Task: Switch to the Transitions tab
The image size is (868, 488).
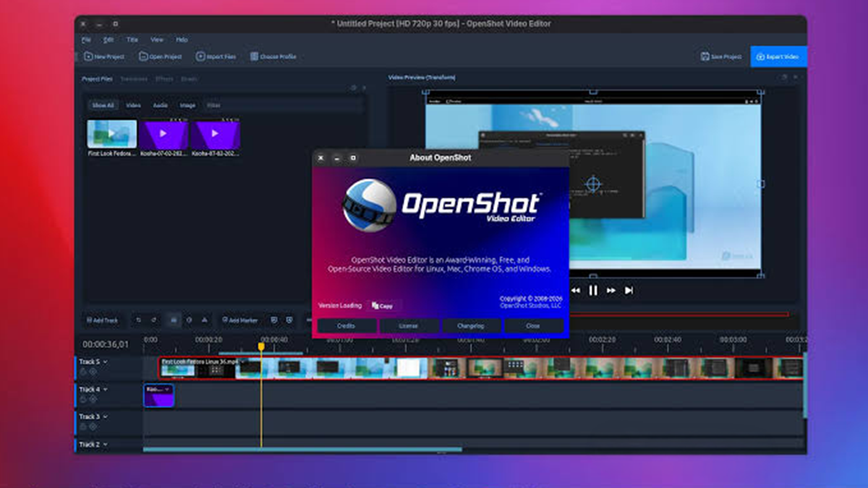Action: point(134,79)
